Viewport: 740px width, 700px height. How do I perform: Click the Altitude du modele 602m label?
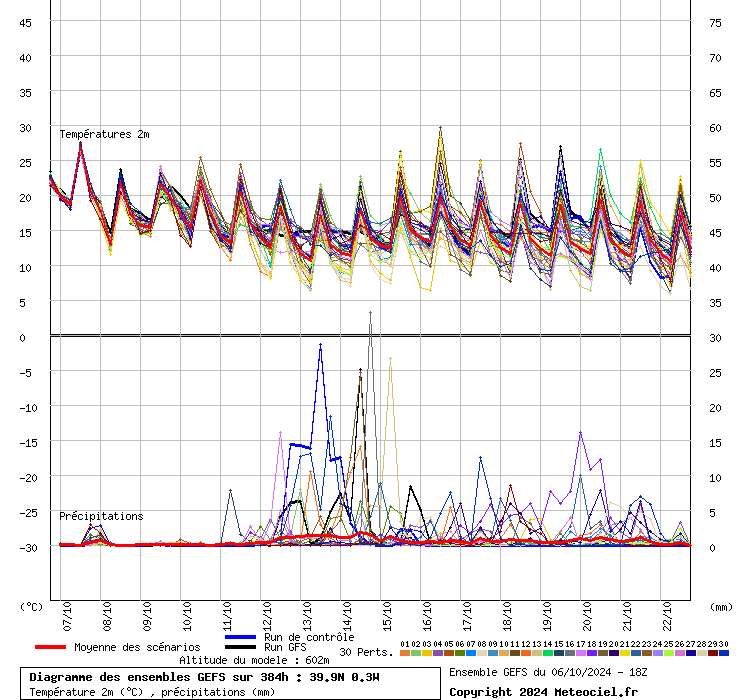tap(254, 660)
